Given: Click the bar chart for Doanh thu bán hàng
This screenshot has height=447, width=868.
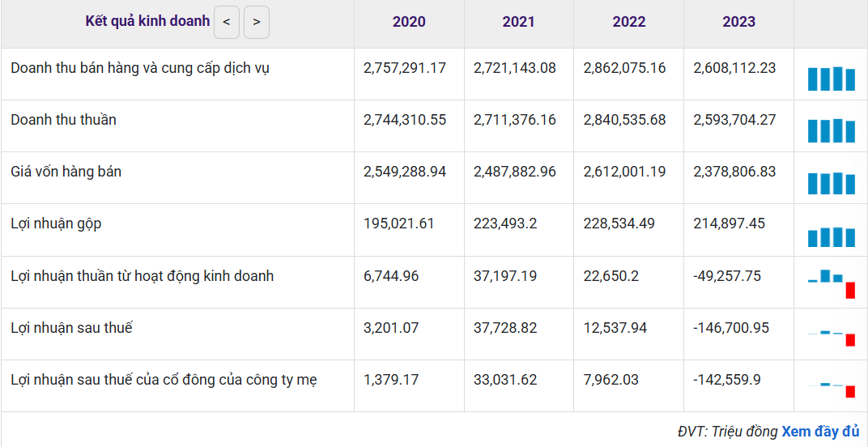Looking at the screenshot, I should tap(832, 79).
